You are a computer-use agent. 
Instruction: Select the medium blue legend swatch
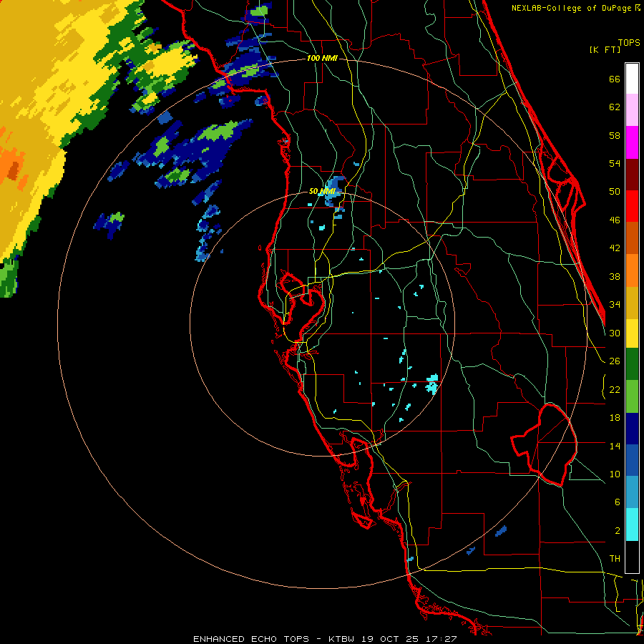(632, 460)
